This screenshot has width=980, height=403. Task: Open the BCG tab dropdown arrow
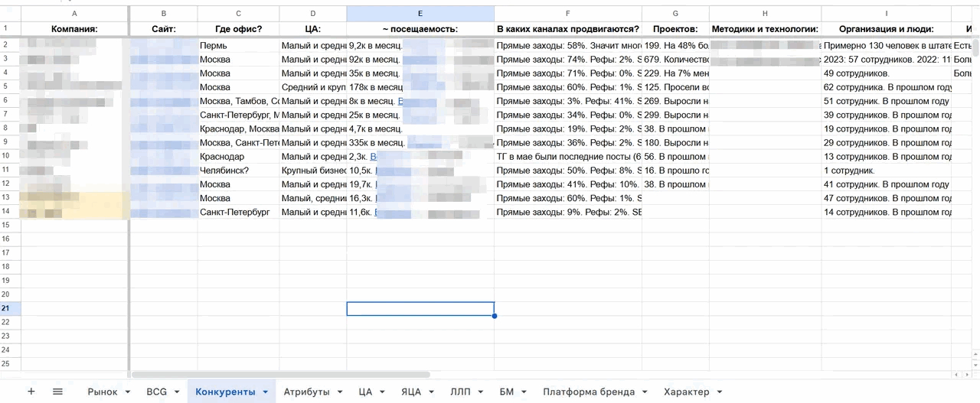[175, 392]
